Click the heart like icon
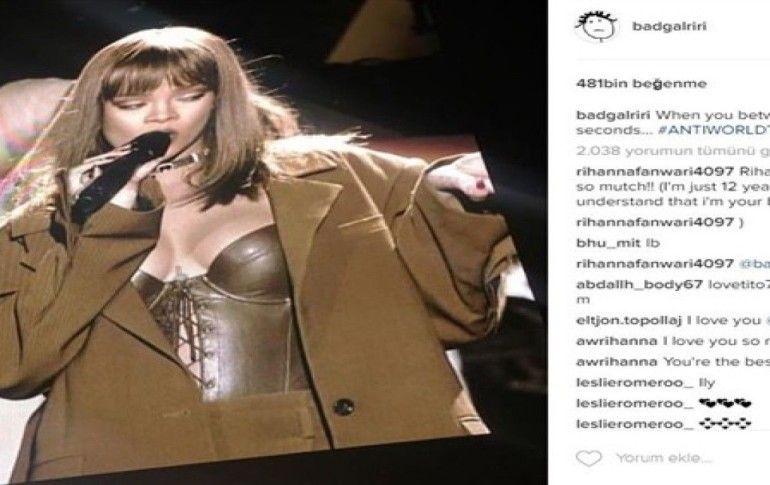This screenshot has height=485, width=770. 588,458
